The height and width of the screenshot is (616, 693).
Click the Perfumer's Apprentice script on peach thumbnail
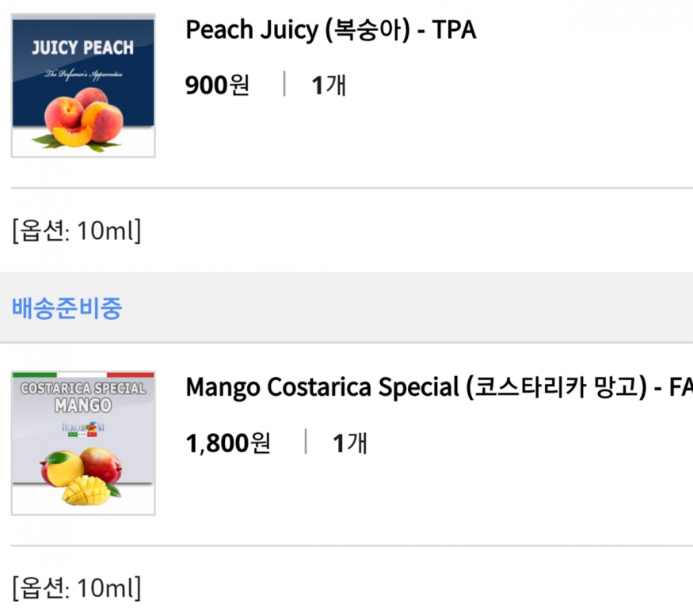click(x=82, y=73)
